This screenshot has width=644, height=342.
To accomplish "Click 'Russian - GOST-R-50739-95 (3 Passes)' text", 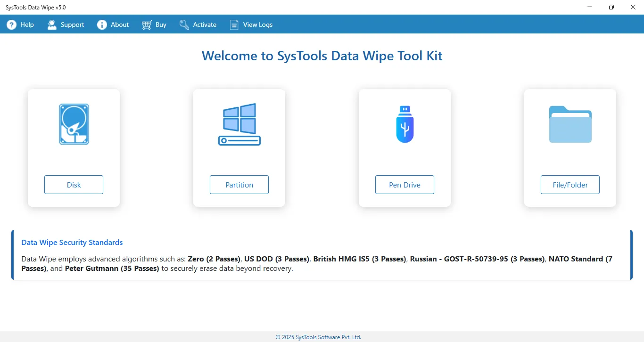I will coord(477,259).
